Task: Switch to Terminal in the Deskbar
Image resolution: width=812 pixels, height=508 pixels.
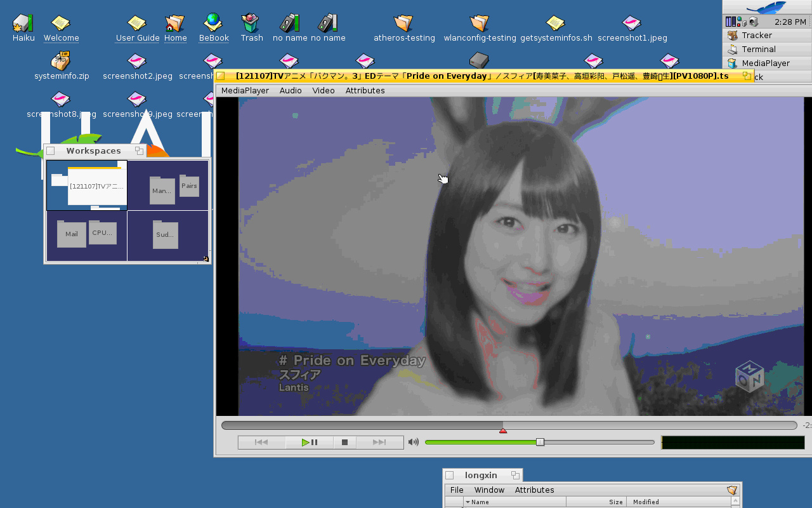Action: coord(767,49)
